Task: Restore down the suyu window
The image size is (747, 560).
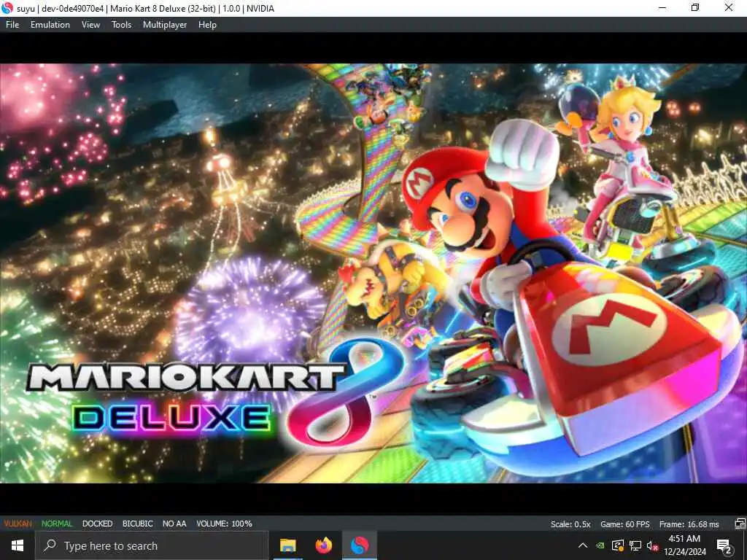Action: coord(695,7)
